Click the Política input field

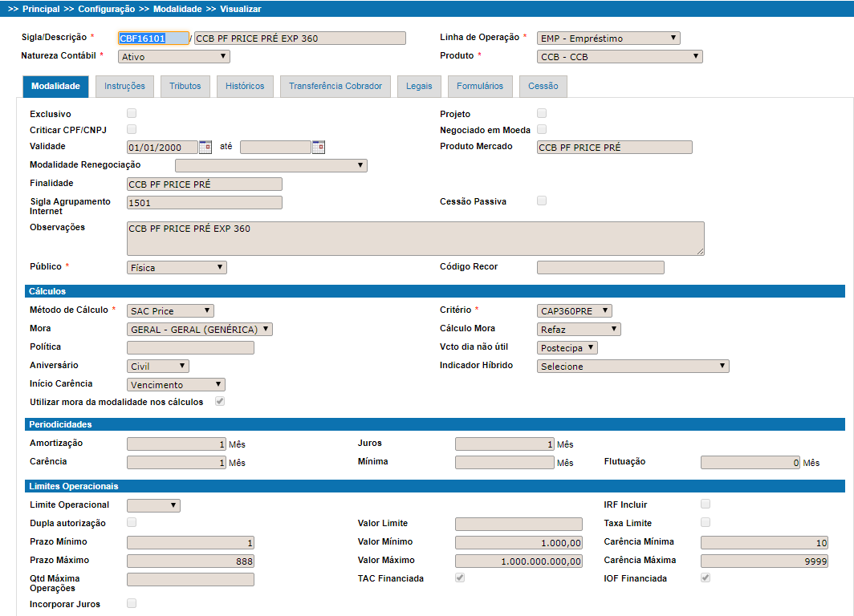[190, 348]
